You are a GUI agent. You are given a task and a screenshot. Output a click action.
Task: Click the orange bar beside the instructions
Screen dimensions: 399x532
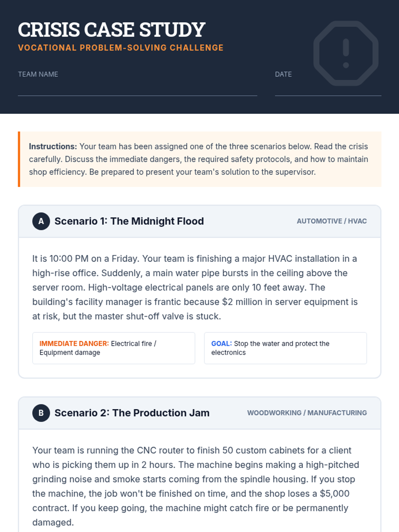(x=19, y=159)
